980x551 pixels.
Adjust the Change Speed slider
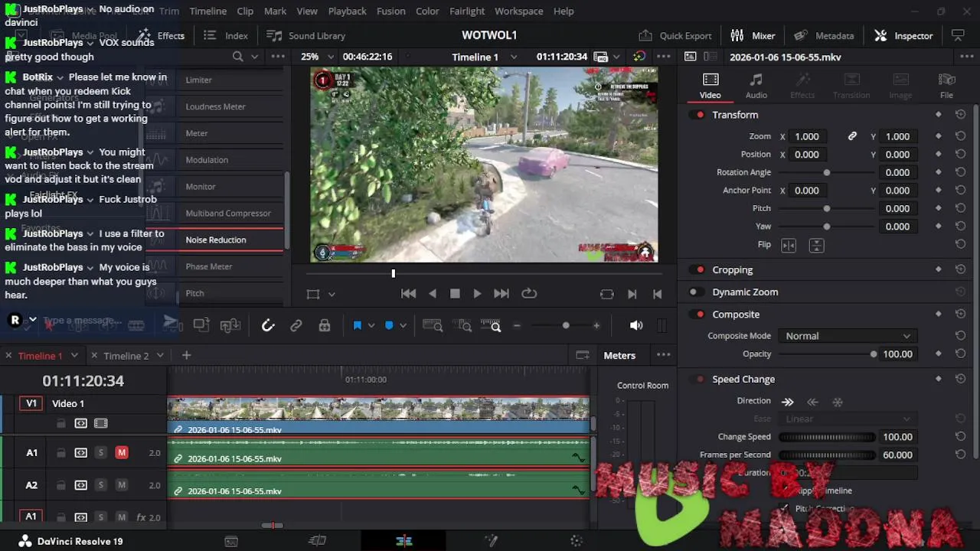pyautogui.click(x=827, y=437)
